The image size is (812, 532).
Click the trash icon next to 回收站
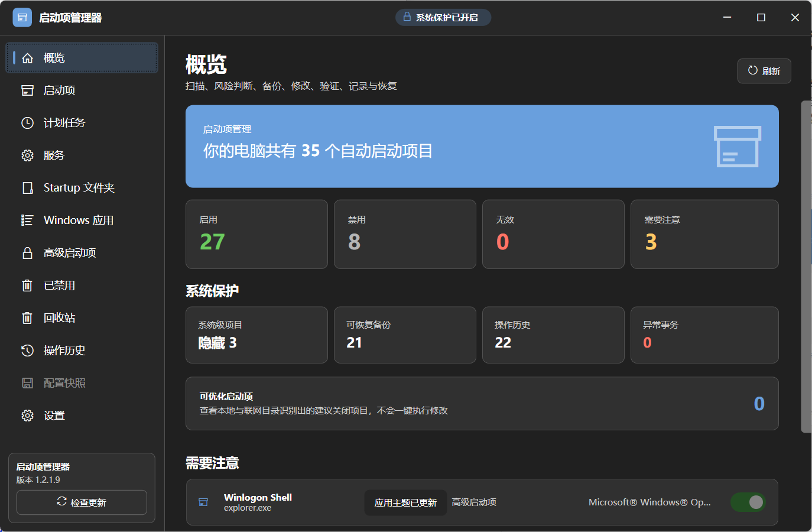point(27,318)
